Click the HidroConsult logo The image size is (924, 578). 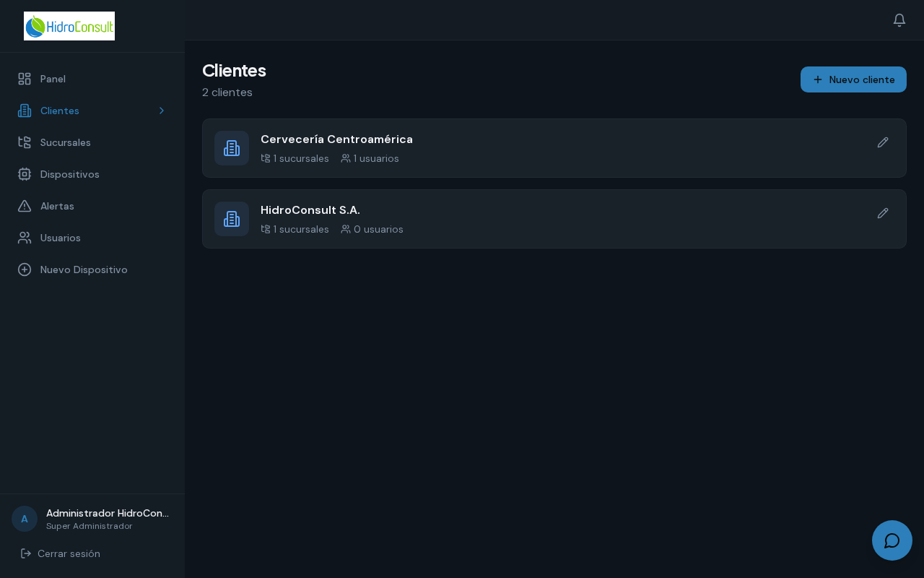click(69, 26)
